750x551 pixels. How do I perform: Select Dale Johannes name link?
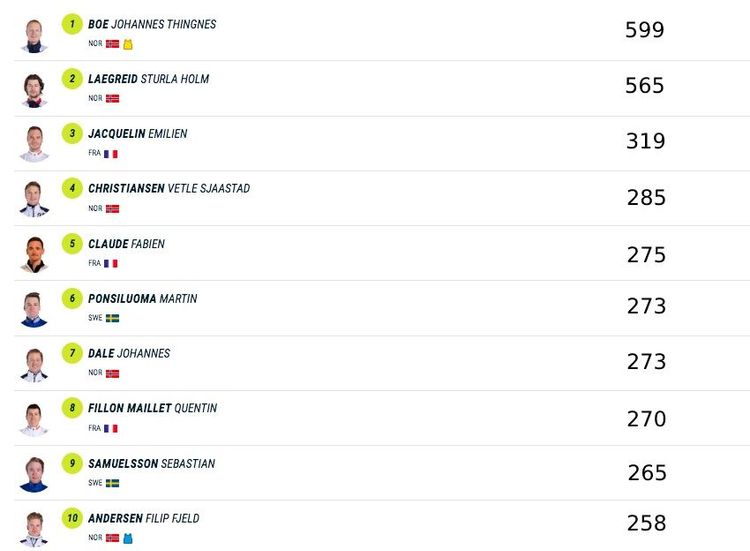pyautogui.click(x=129, y=353)
